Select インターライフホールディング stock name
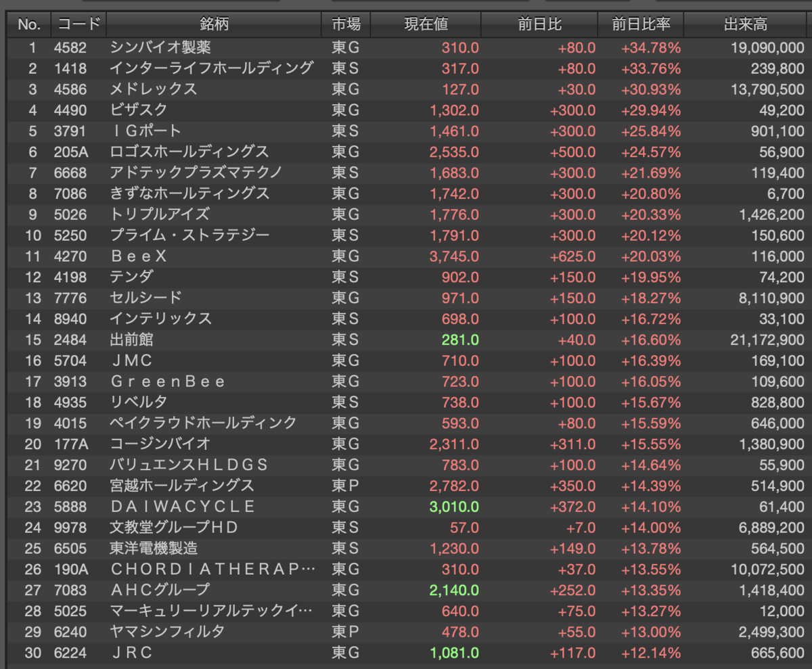Image resolution: width=812 pixels, height=669 pixels. coord(211,68)
